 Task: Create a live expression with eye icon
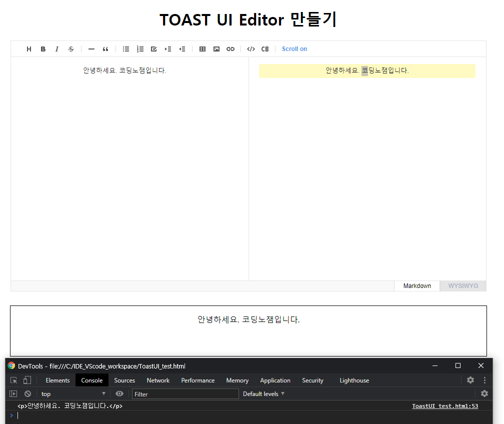(x=119, y=394)
